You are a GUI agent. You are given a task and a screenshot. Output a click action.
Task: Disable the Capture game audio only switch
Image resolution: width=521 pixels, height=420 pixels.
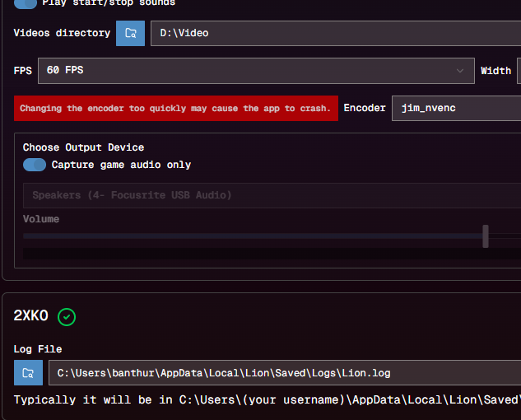pos(35,165)
